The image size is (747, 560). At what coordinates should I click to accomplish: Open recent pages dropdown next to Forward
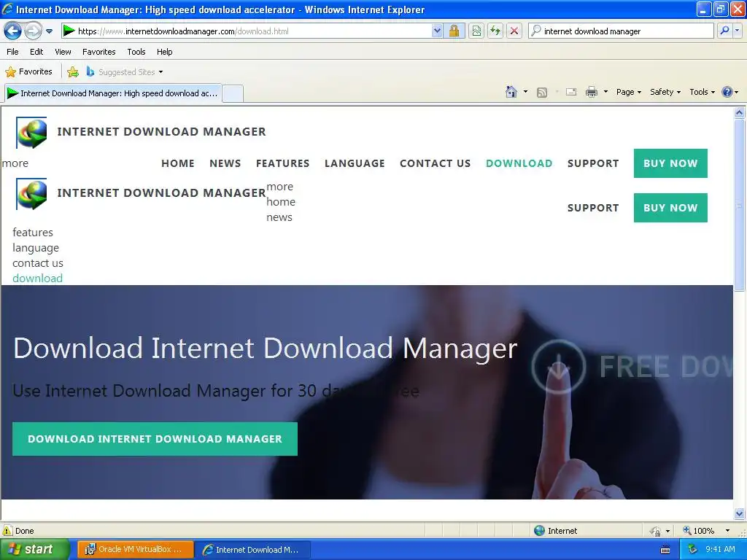coord(49,31)
